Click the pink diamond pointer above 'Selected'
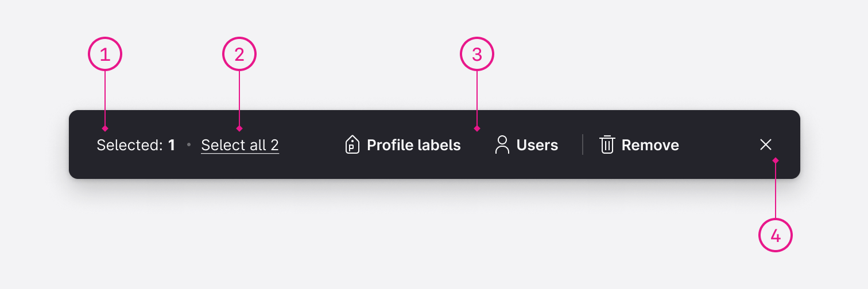 point(105,128)
